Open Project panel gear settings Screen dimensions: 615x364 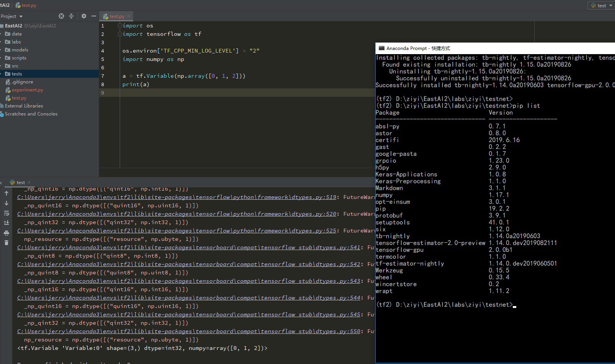coord(84,16)
